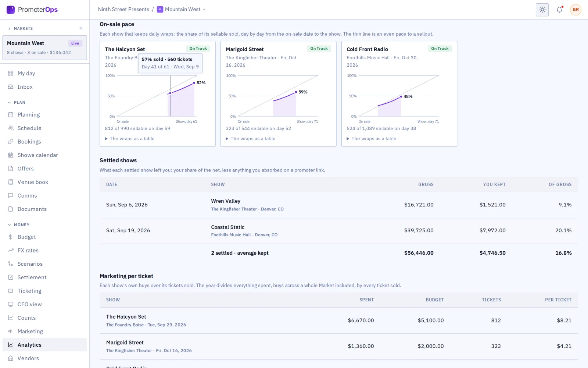Click the FX rates trend icon

click(x=11, y=251)
